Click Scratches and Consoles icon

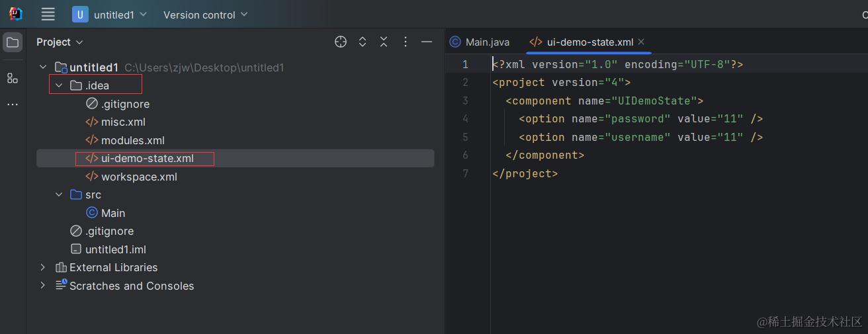[61, 285]
